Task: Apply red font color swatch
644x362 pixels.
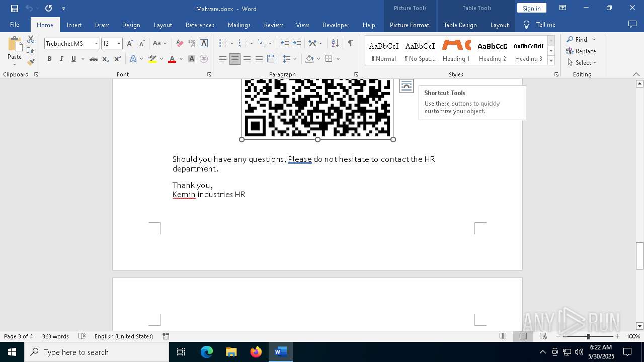Action: pyautogui.click(x=172, y=59)
